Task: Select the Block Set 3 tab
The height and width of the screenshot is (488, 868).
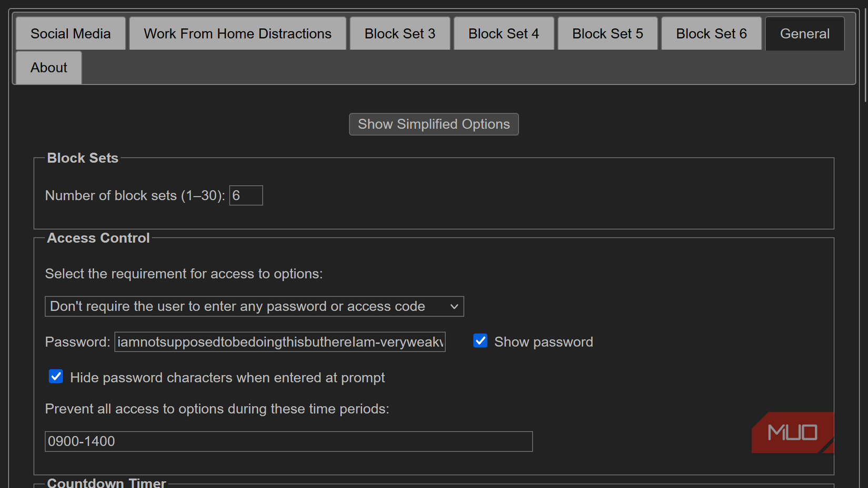Action: (x=399, y=33)
